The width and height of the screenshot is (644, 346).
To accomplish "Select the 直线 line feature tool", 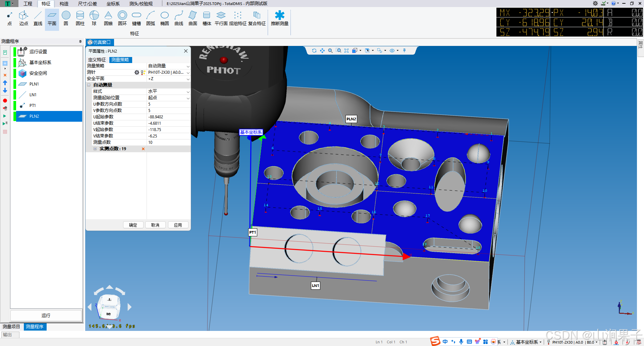I will [38, 19].
